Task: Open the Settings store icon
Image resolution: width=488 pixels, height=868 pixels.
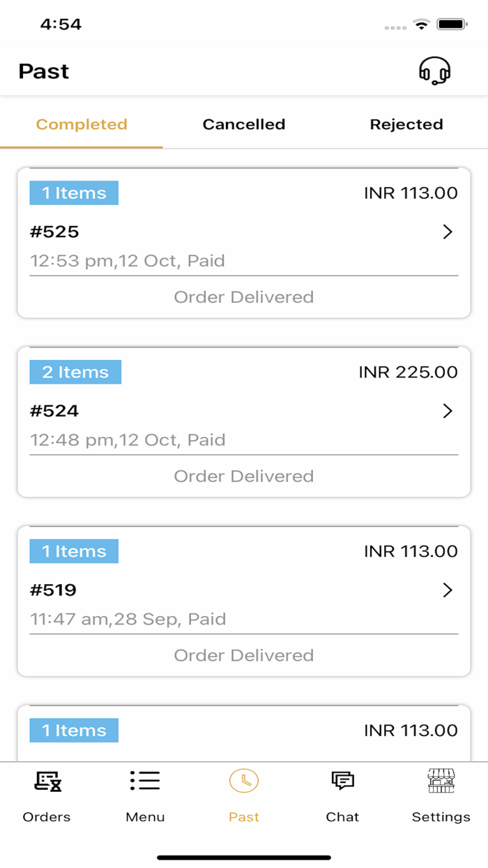Action: coord(441,781)
